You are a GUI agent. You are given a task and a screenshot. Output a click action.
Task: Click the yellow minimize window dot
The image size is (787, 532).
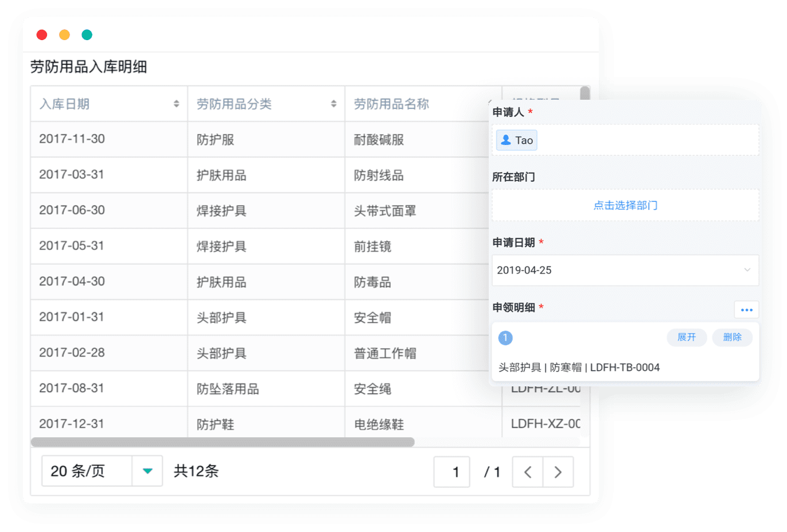pos(64,35)
